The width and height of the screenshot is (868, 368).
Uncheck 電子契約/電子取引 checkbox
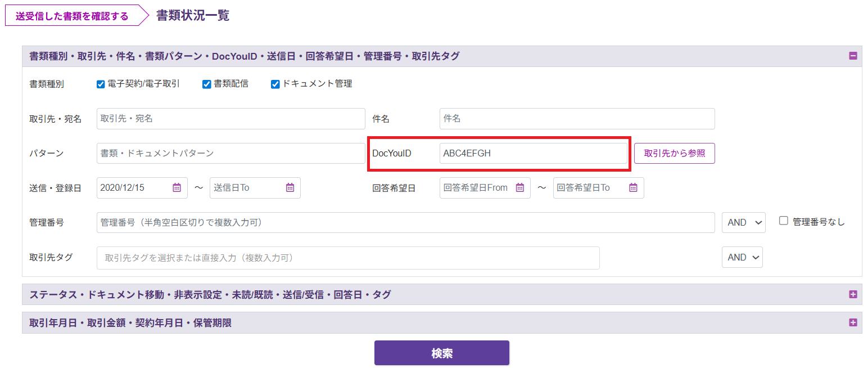click(x=101, y=84)
